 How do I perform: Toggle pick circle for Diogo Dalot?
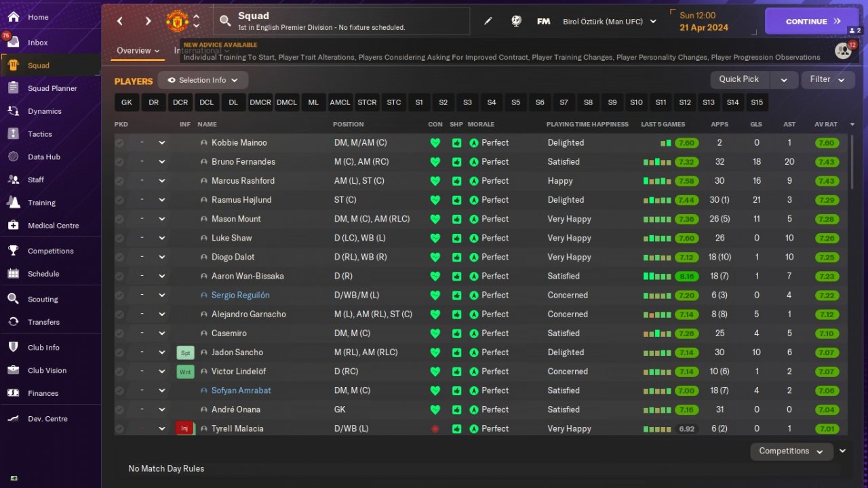(x=120, y=257)
